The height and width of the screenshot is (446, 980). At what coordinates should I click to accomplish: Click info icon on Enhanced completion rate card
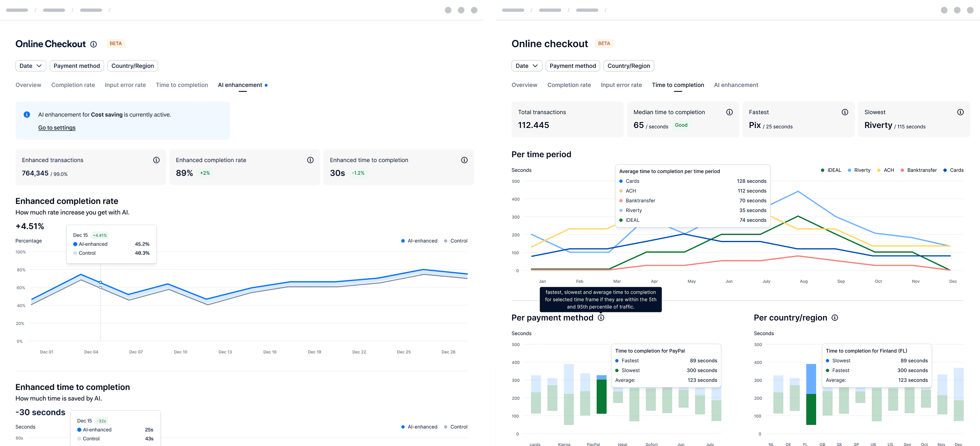(310, 160)
